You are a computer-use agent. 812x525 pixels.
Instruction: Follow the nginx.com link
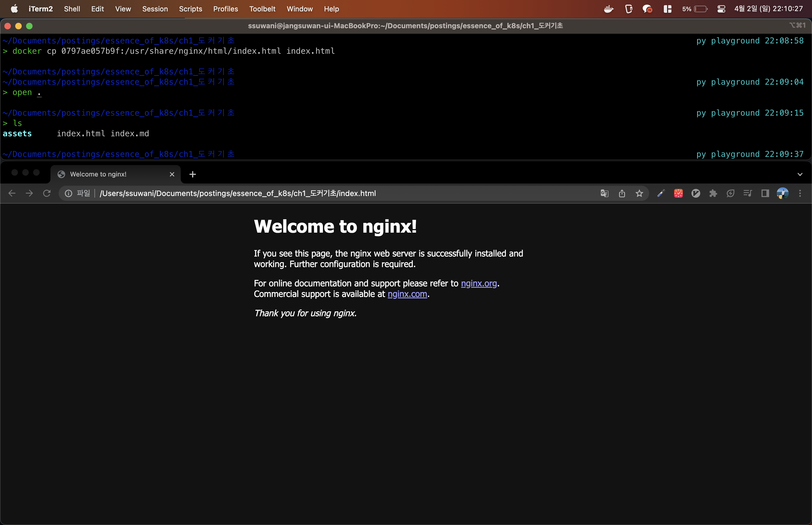407,294
